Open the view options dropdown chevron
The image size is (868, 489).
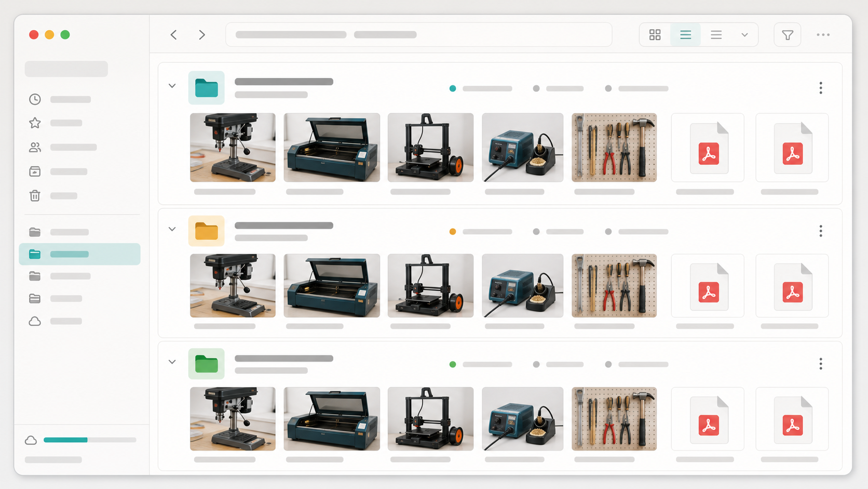pyautogui.click(x=744, y=35)
